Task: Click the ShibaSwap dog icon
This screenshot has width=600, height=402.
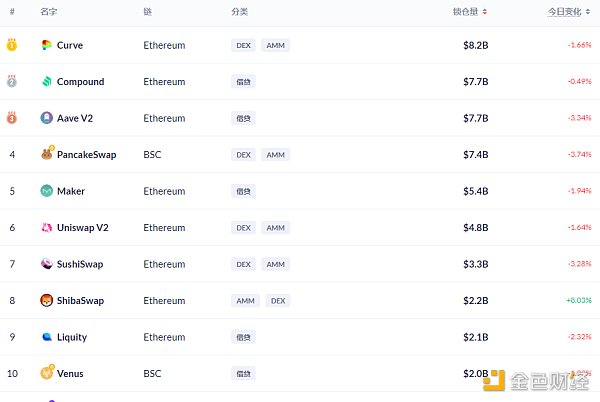Action: pos(47,300)
